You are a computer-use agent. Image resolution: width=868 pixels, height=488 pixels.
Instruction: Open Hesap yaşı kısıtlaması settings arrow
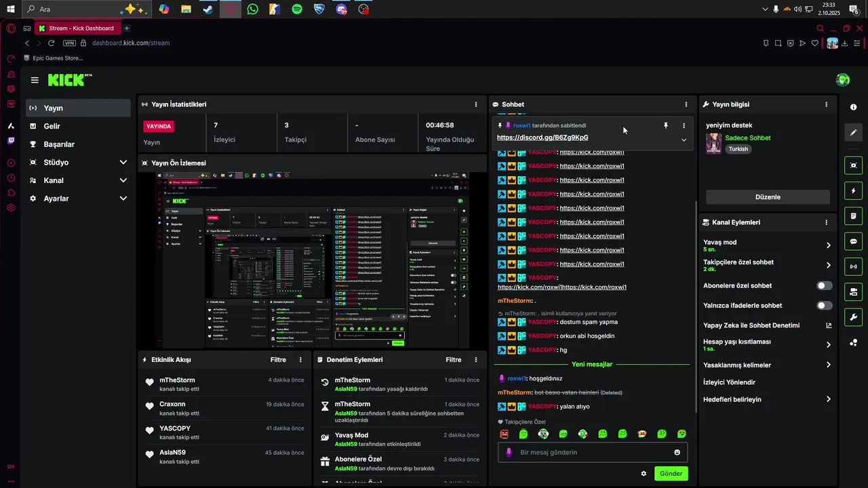coord(829,345)
